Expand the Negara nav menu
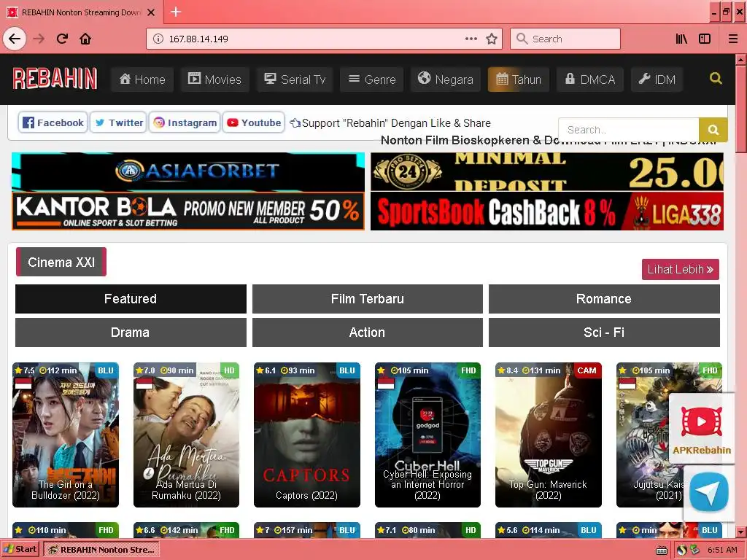The width and height of the screenshot is (747, 560). point(446,79)
